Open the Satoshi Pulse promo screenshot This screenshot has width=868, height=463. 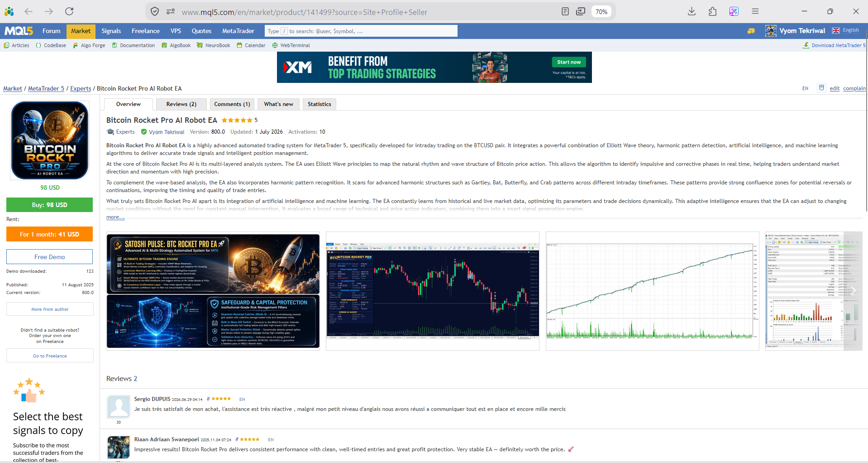[213, 291]
